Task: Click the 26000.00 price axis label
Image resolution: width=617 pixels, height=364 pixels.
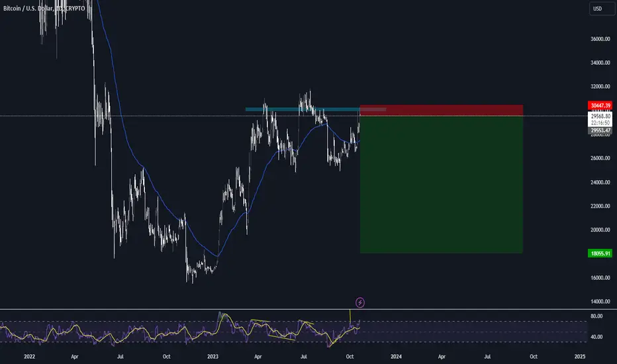Action: click(x=600, y=158)
